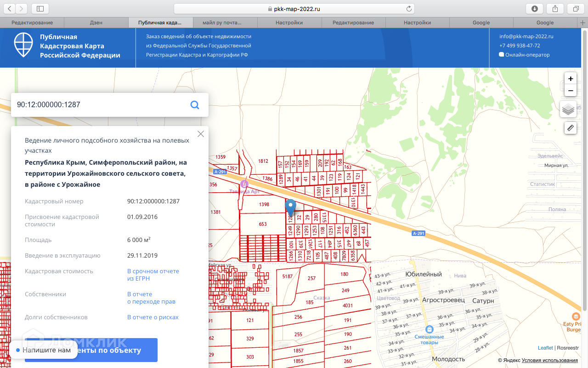The width and height of the screenshot is (588, 368).
Task: Open the Safari downloads list
Action: [535, 9]
